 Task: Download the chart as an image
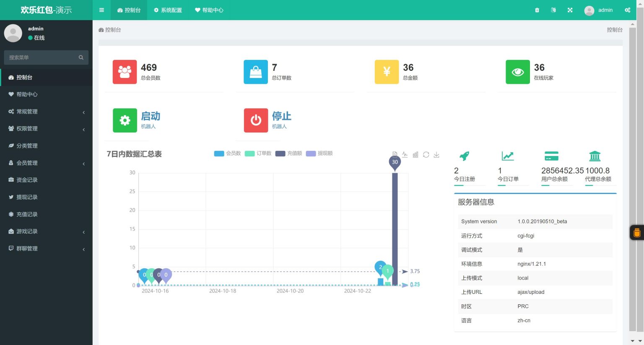pyautogui.click(x=436, y=154)
